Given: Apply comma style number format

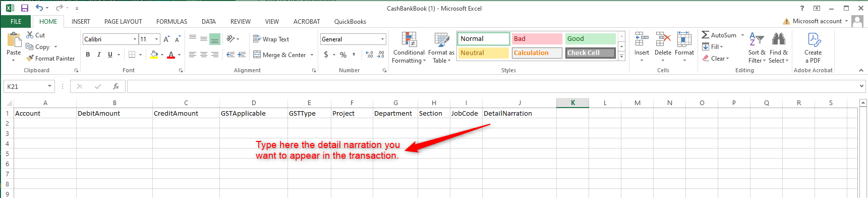Looking at the screenshot, I should point(354,55).
